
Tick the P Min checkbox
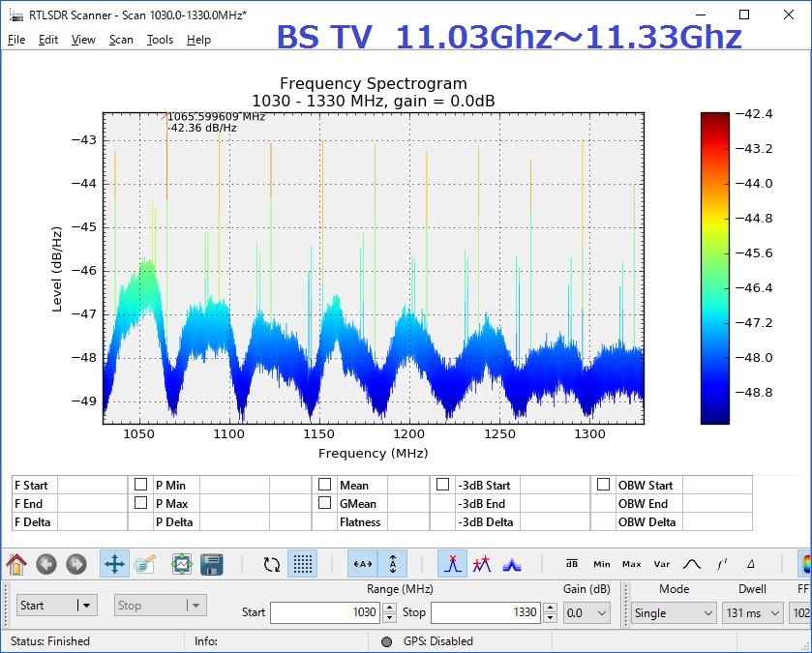pyautogui.click(x=140, y=485)
